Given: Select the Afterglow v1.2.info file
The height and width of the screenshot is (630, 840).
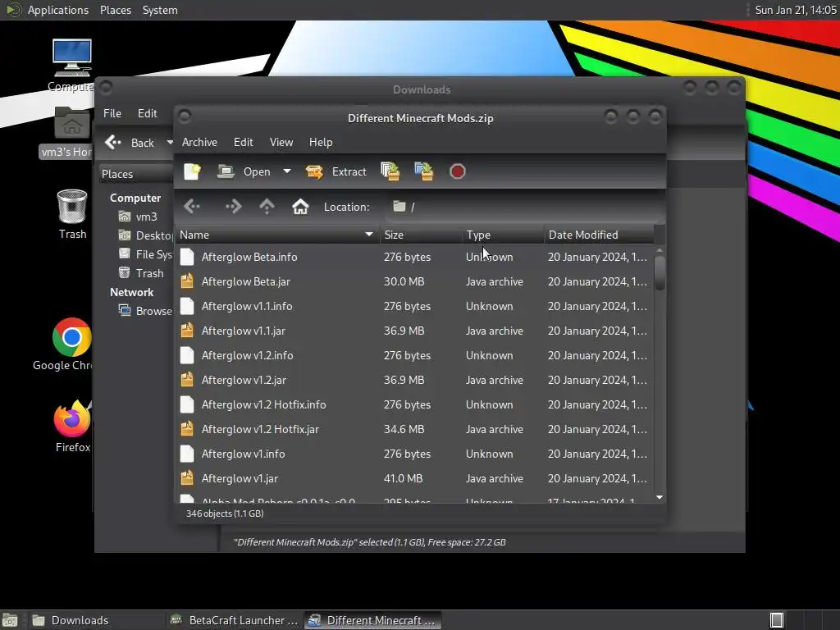Looking at the screenshot, I should [x=414, y=355].
